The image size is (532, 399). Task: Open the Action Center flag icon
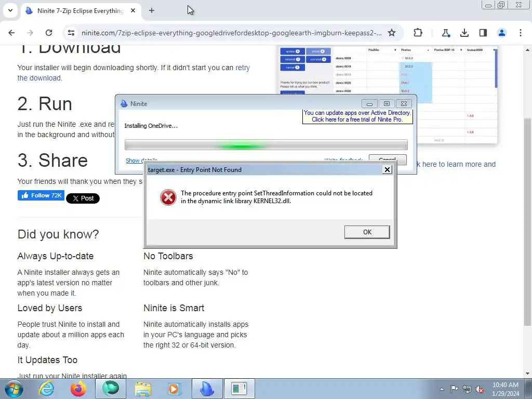(454, 389)
